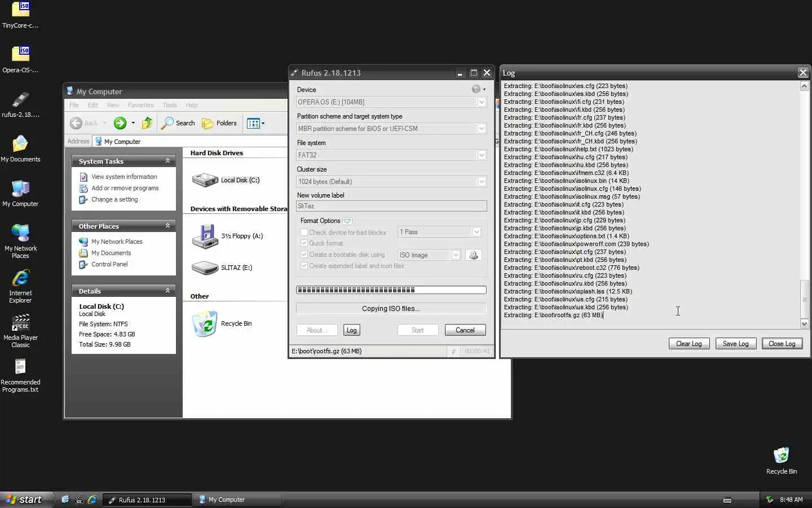The image size is (812, 508).
Task: Select Media Player Classic desktop icon
Action: tap(20, 330)
